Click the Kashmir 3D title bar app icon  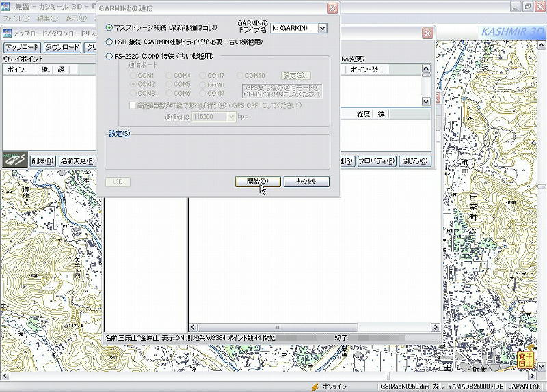pos(5,6)
